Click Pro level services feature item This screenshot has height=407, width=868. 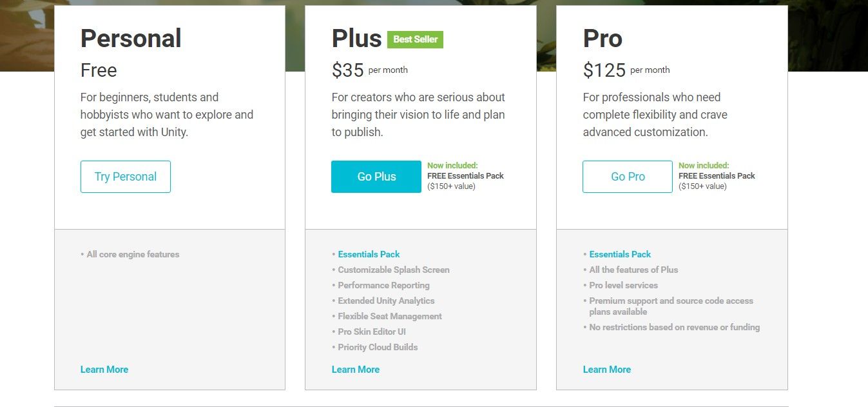tap(624, 285)
